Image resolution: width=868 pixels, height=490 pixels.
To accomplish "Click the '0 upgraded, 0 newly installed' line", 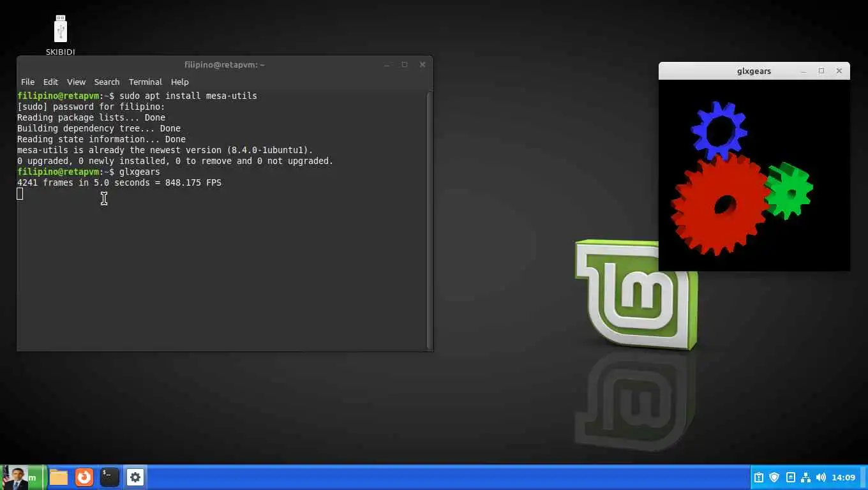I will (176, 161).
